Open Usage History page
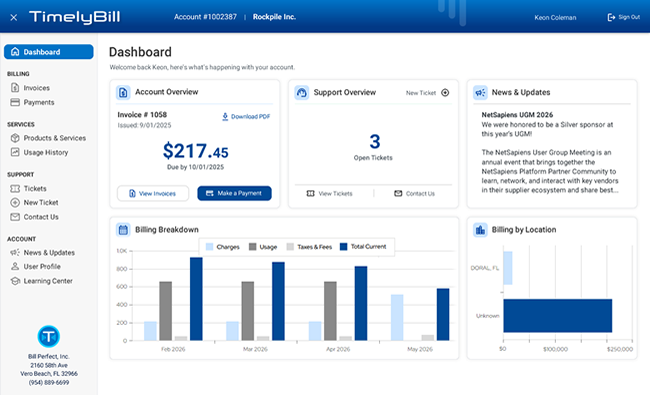This screenshot has width=650, height=395. 46,153
